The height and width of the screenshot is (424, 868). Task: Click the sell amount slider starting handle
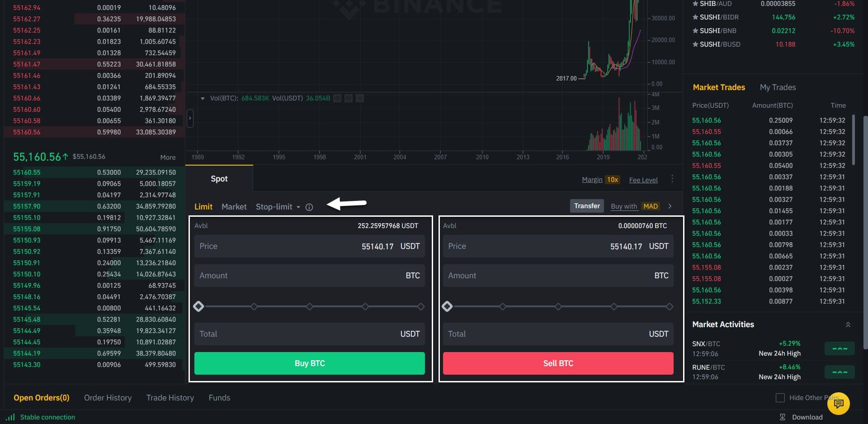click(447, 306)
